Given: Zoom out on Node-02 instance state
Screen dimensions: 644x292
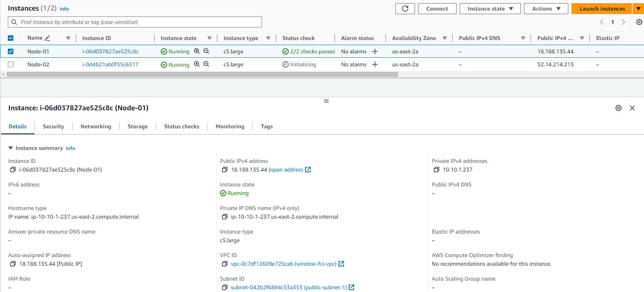Looking at the screenshot, I should tap(206, 64).
